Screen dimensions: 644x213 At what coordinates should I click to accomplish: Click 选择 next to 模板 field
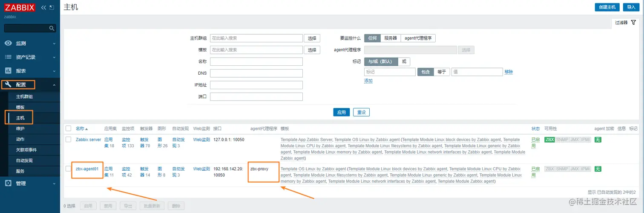[x=312, y=50]
